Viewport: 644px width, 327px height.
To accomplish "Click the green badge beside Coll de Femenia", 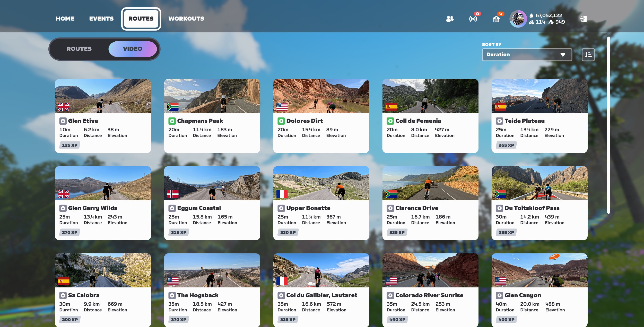I will coord(390,121).
